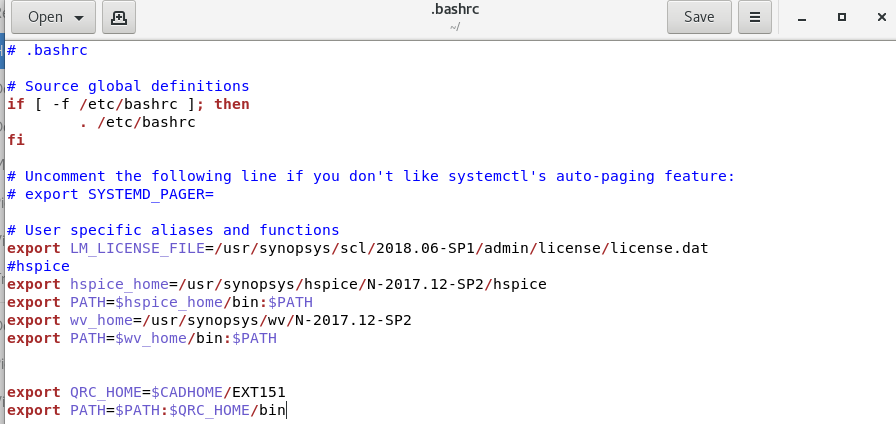Click the Save button
This screenshot has height=424, width=896.
[x=698, y=17]
